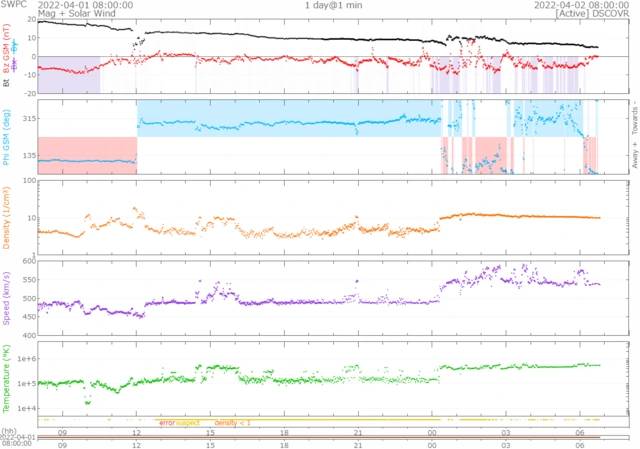The image size is (640, 449).
Task: Click the bottom-left 2022-04-01 08:00:00 timestamp
Action: tap(16, 440)
